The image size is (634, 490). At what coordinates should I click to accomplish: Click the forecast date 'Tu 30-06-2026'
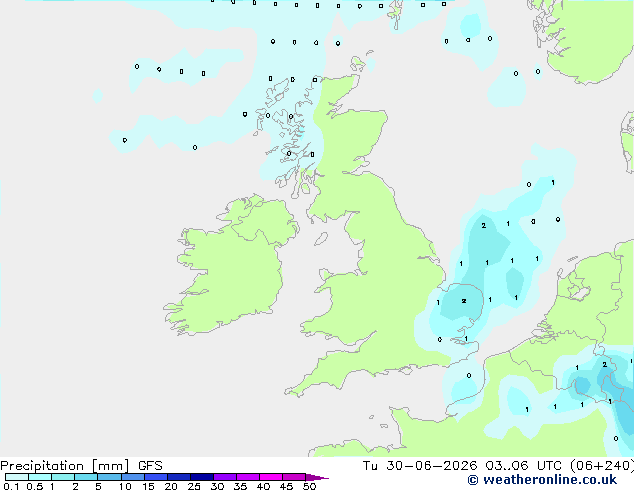[x=420, y=466]
